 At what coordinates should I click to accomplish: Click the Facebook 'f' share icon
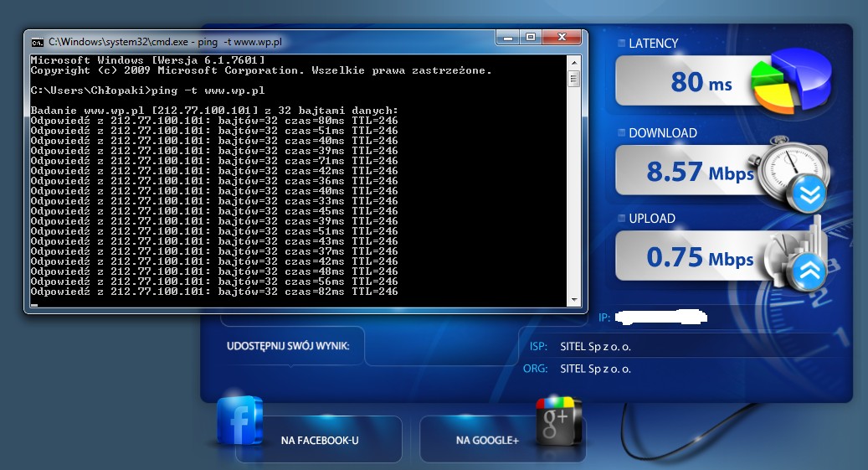tap(239, 421)
